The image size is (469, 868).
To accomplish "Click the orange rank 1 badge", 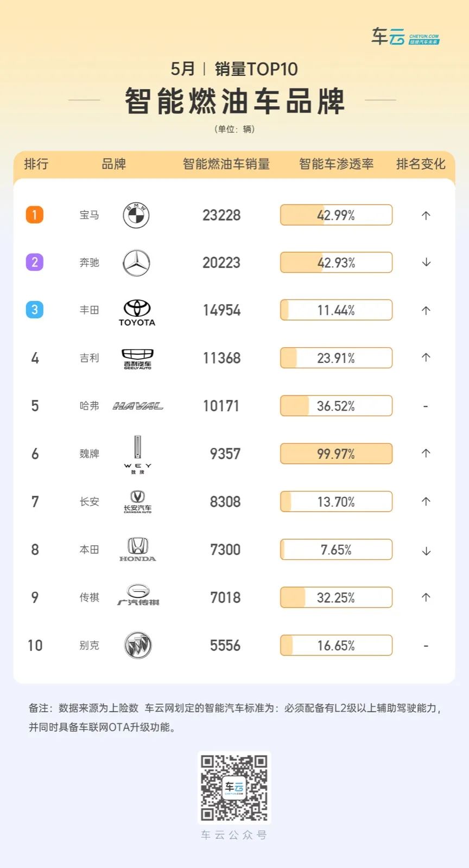I will [x=35, y=215].
